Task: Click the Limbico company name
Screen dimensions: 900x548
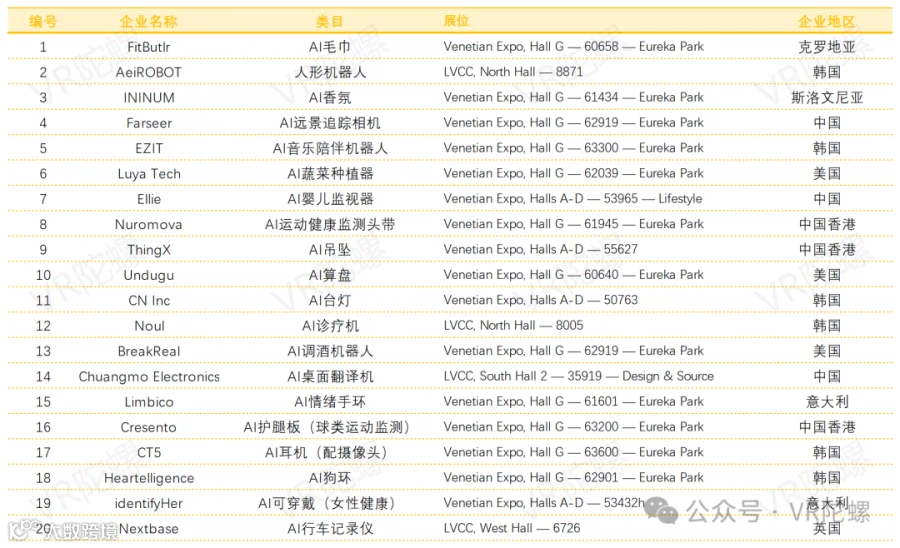Action: click(x=149, y=402)
